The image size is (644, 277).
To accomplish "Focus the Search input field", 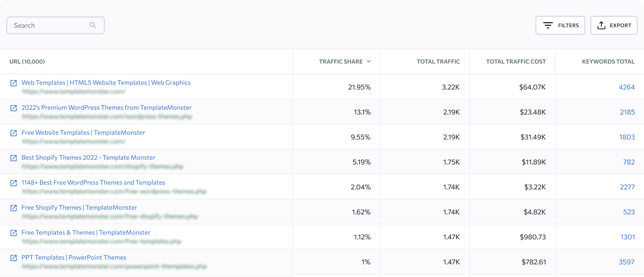I will [56, 25].
